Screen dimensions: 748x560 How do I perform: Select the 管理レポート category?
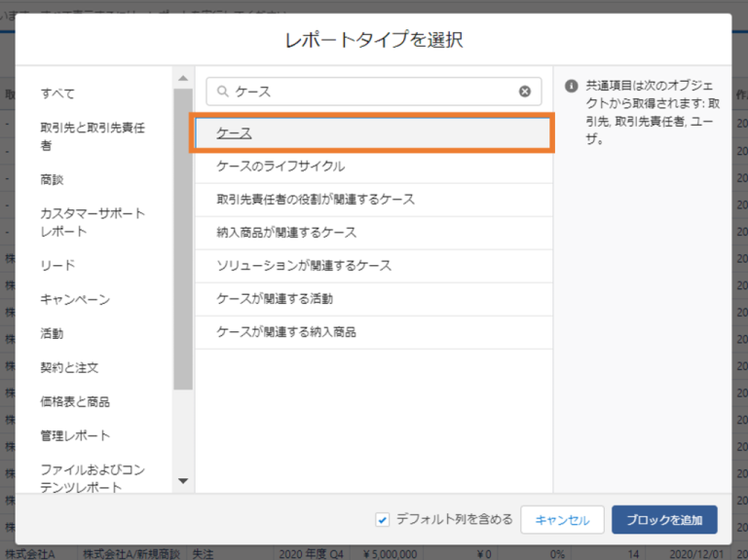pos(75,435)
